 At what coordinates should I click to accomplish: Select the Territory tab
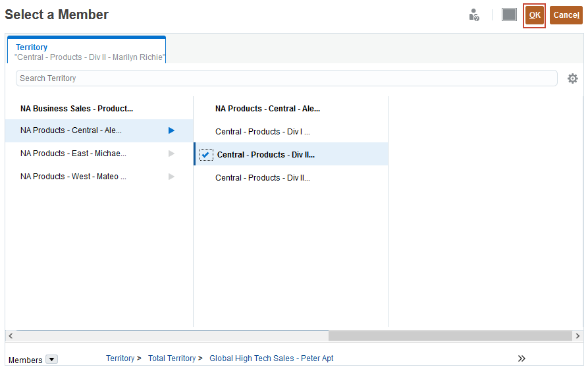[x=86, y=51]
